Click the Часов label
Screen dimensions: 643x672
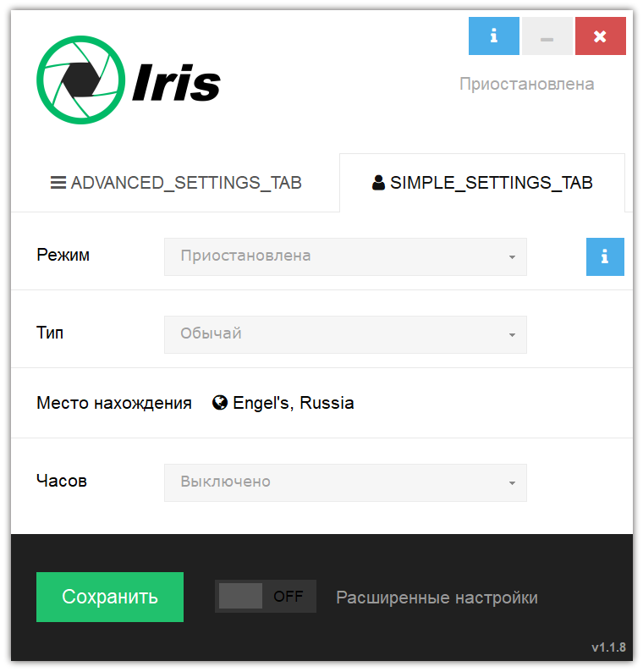click(x=62, y=481)
